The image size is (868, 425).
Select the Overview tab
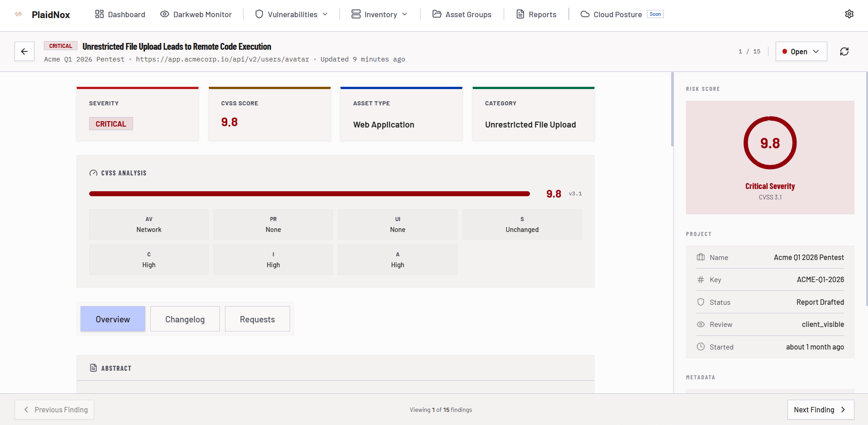[x=113, y=319]
